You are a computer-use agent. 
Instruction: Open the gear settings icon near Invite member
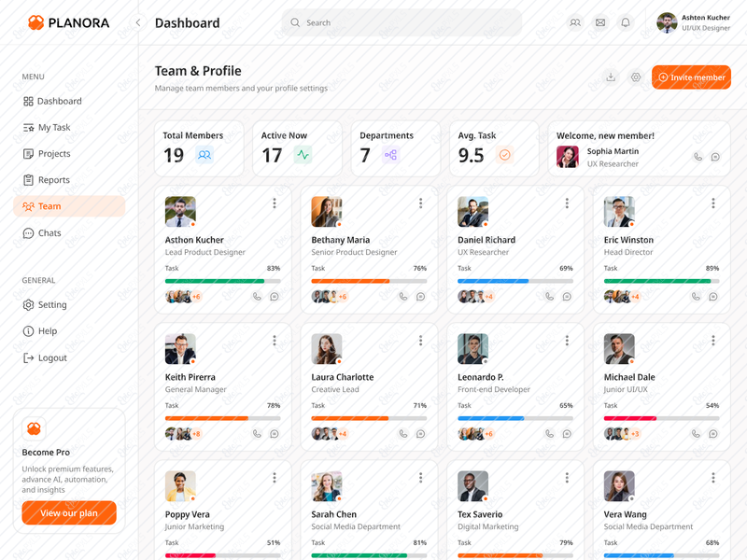coord(636,77)
